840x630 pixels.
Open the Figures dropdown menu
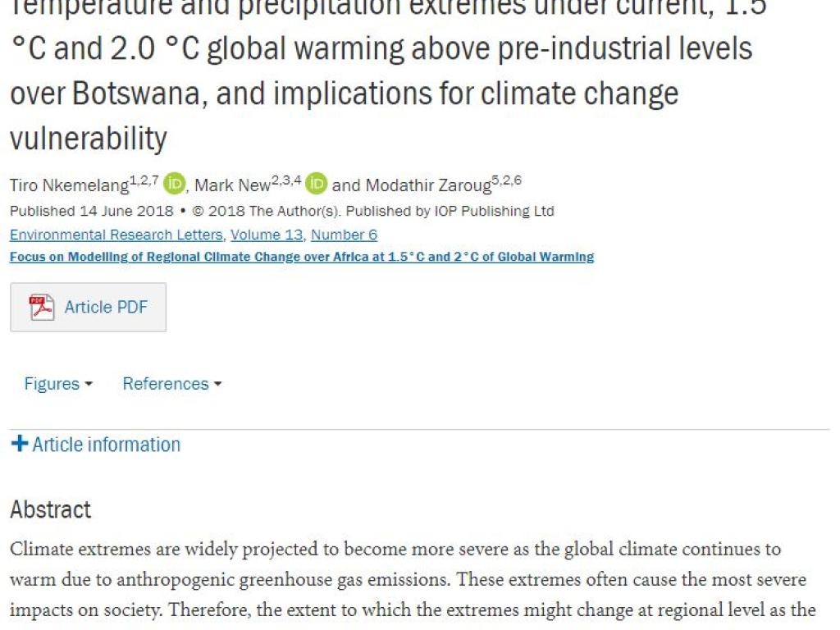click(58, 384)
